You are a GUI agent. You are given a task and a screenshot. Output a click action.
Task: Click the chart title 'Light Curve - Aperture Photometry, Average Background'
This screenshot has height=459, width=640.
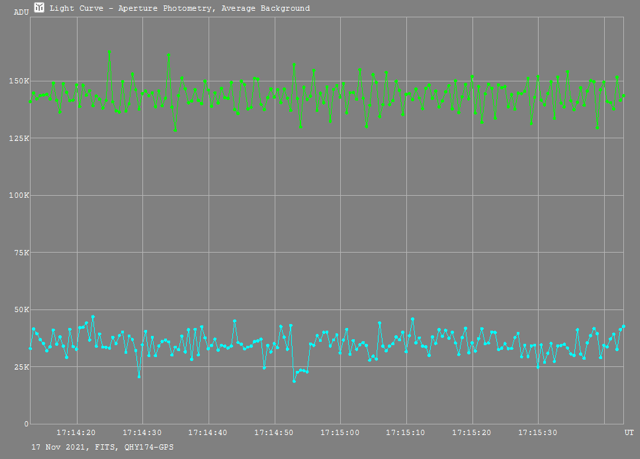point(180,8)
